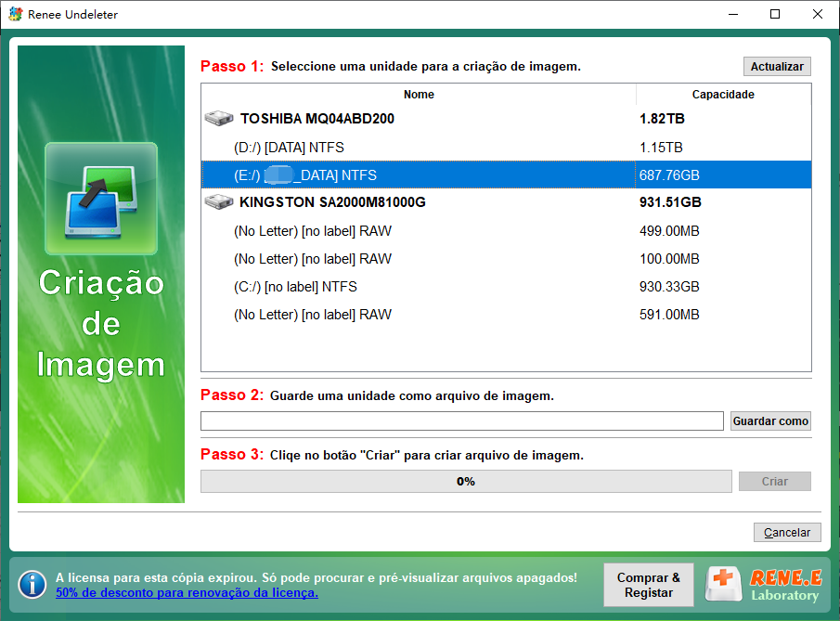This screenshot has width=840, height=621.
Task: Click the blue information icon in license notice
Action: pyautogui.click(x=32, y=585)
